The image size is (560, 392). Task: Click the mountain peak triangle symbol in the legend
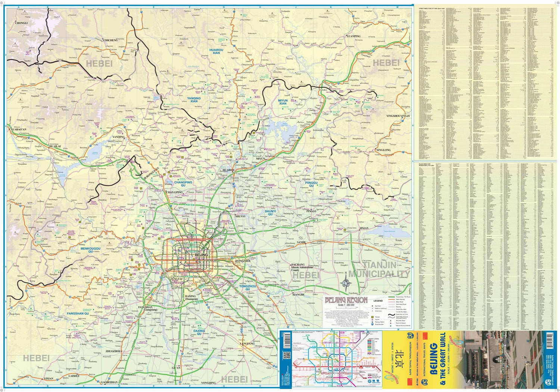pyautogui.click(x=391, y=321)
